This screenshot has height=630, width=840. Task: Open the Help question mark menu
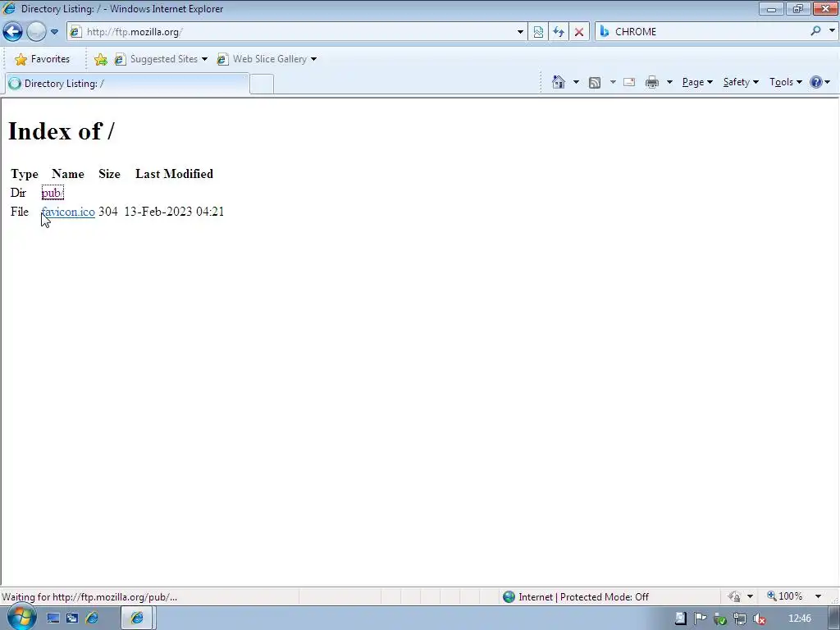tap(819, 82)
